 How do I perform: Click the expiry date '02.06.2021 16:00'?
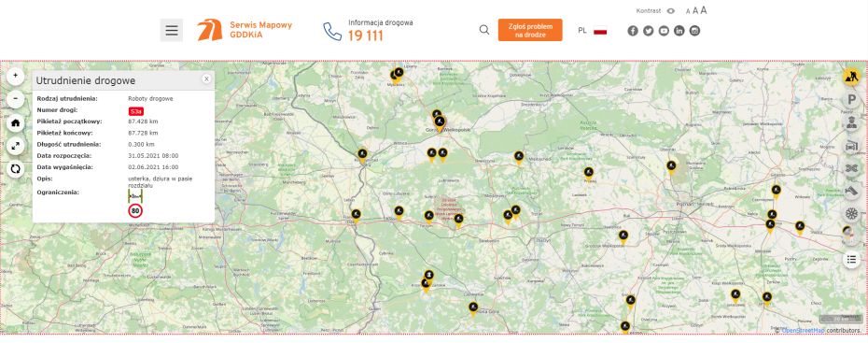153,166
